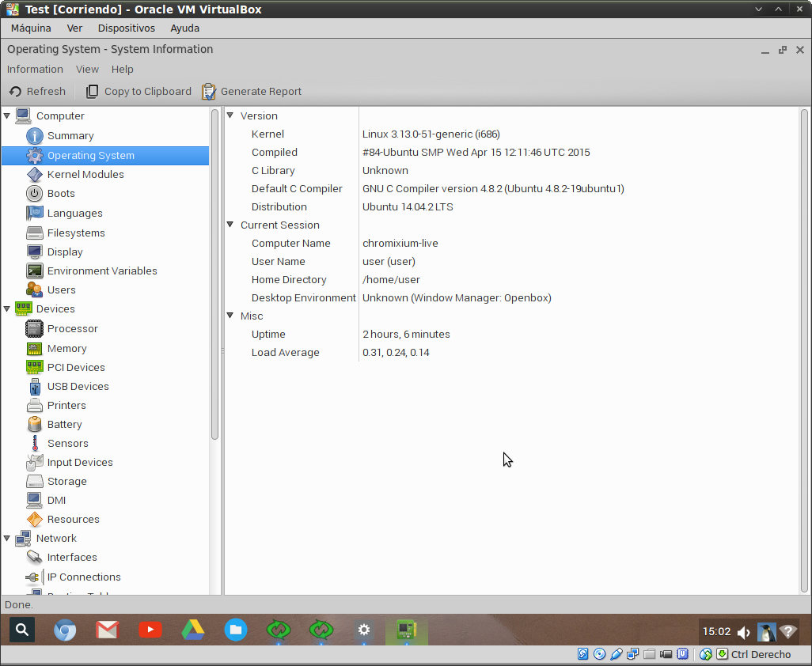The height and width of the screenshot is (666, 812).
Task: Open the Dispositivos VirtualBox menu
Action: pyautogui.click(x=127, y=28)
